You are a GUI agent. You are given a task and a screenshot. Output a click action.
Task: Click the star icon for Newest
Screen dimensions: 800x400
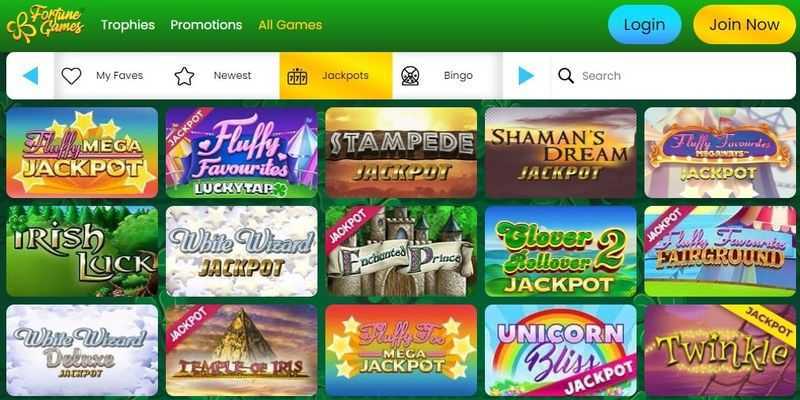pyautogui.click(x=184, y=76)
